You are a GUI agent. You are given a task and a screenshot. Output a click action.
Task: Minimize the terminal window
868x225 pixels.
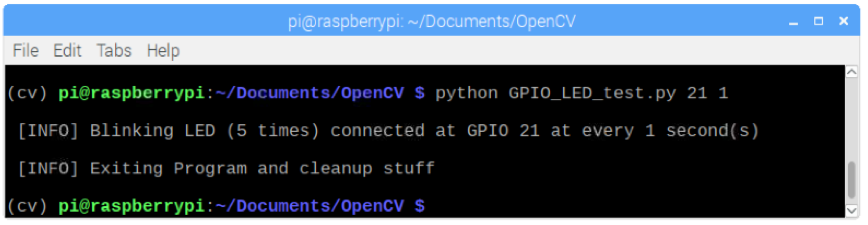tap(794, 22)
